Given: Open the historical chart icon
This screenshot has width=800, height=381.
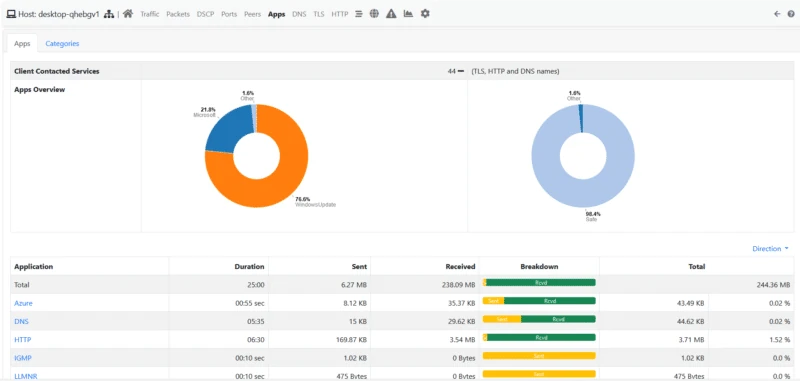Looking at the screenshot, I should pyautogui.click(x=408, y=14).
